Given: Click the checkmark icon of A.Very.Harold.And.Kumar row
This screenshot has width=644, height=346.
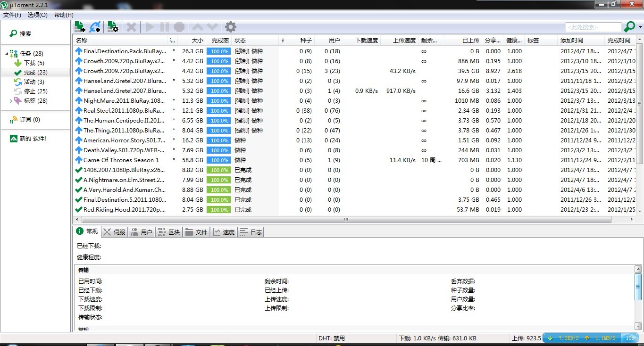Looking at the screenshot, I should click(79, 189).
